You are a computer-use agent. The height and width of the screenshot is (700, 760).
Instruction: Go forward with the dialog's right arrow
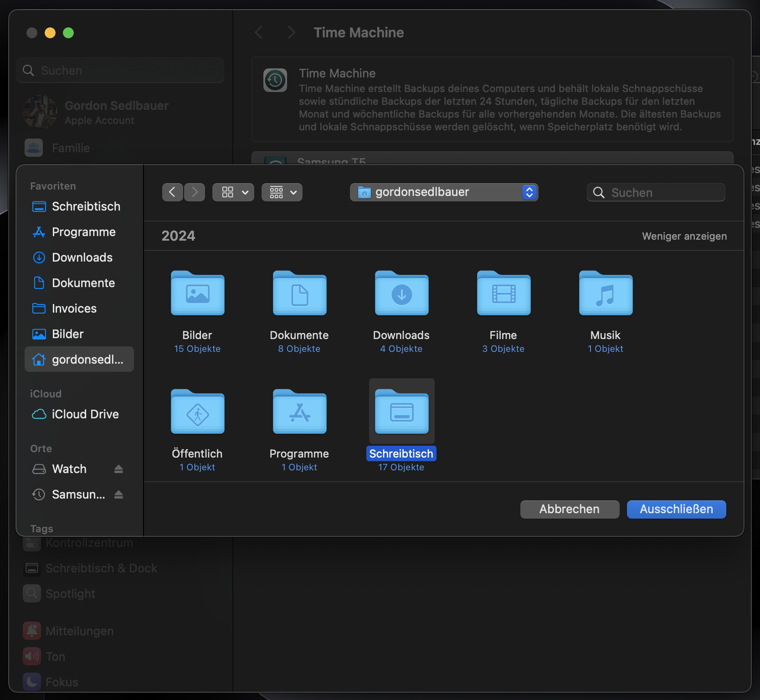click(x=195, y=192)
